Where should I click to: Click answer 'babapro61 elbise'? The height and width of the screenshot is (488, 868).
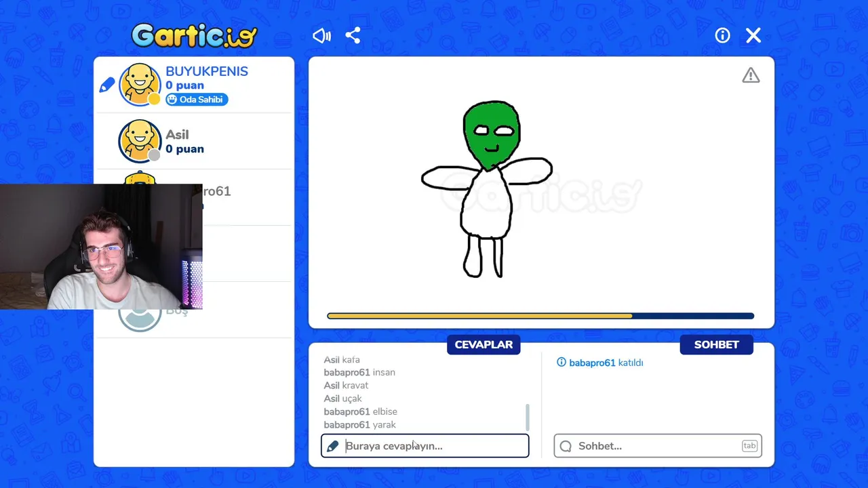click(361, 411)
